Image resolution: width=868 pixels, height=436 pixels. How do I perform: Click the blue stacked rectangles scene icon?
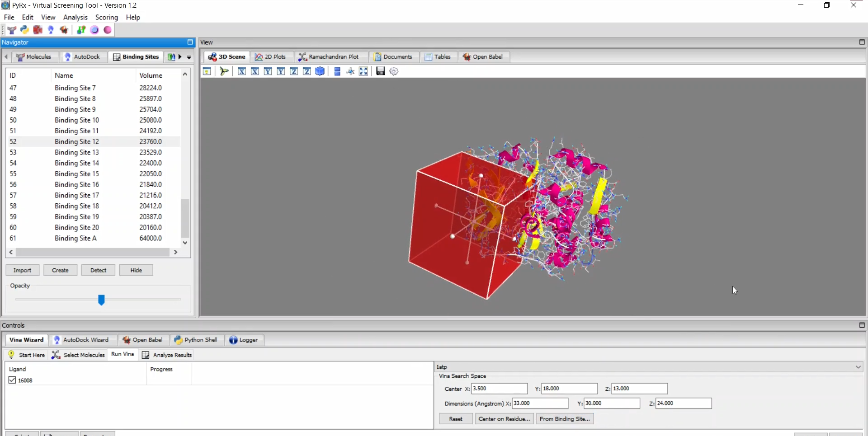[x=337, y=71]
